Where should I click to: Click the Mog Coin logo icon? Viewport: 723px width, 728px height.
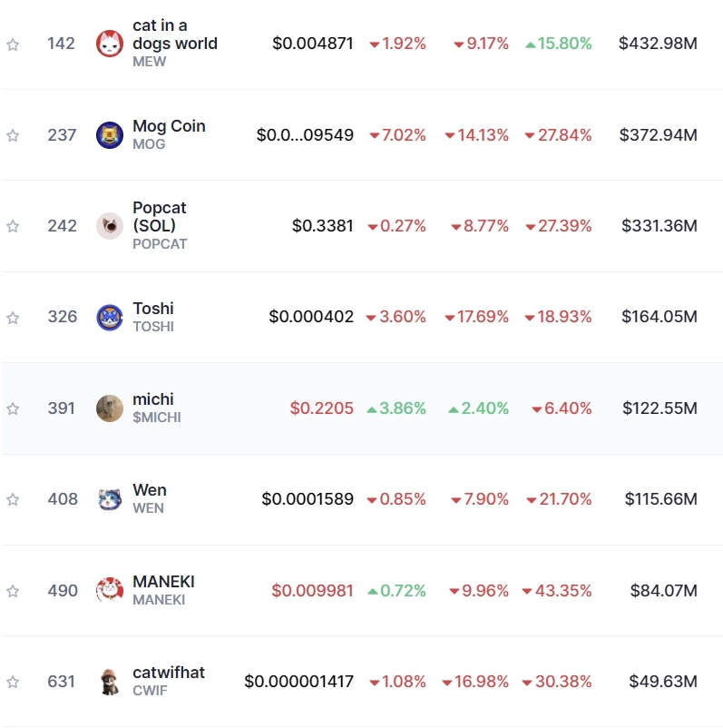point(110,135)
